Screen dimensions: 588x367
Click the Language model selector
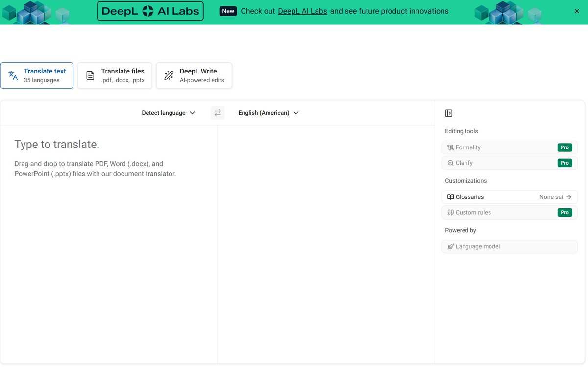(510, 246)
